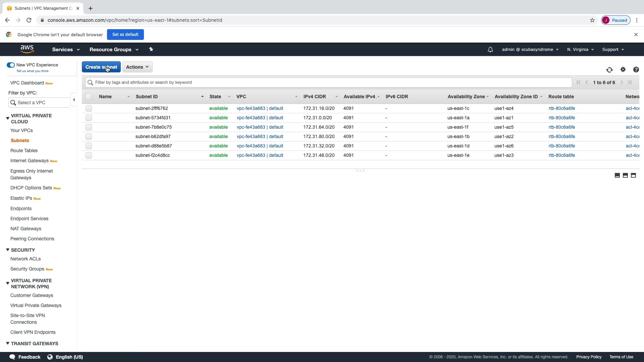Expand the N. Virginia region selector

[x=580, y=50]
